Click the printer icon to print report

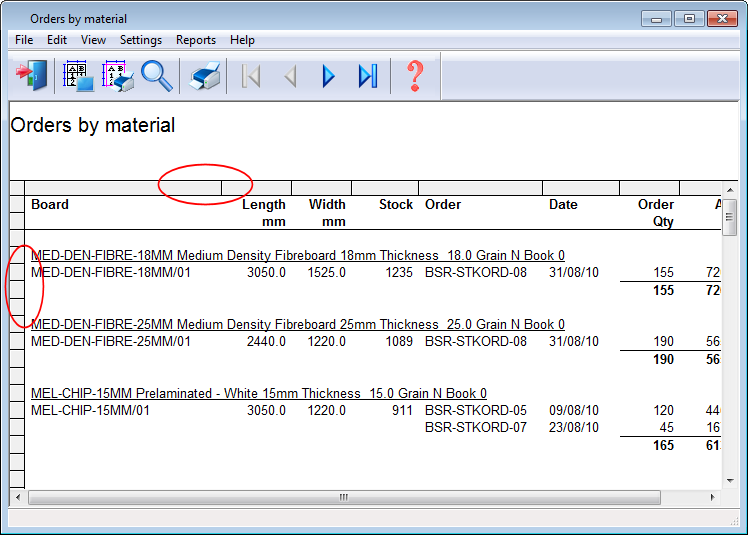tap(205, 75)
